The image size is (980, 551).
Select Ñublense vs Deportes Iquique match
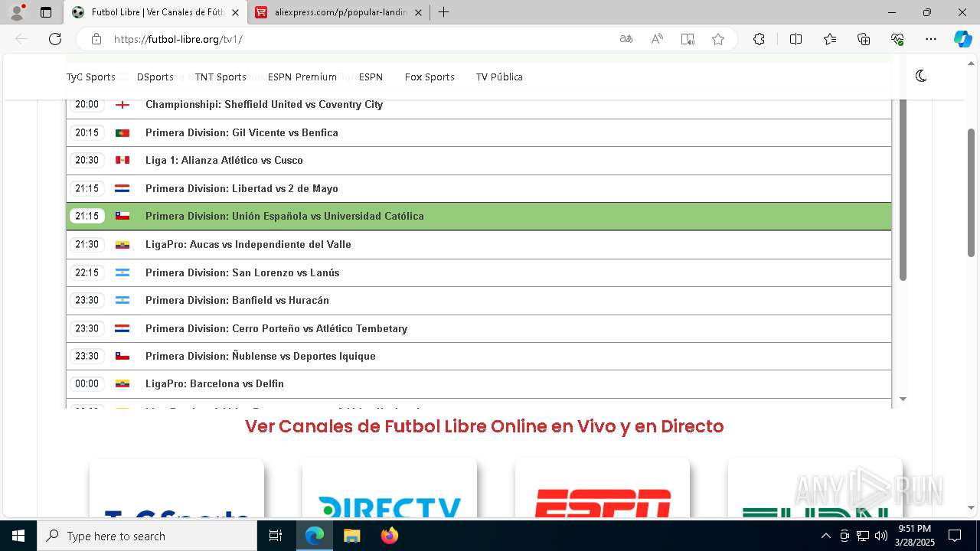[479, 356]
